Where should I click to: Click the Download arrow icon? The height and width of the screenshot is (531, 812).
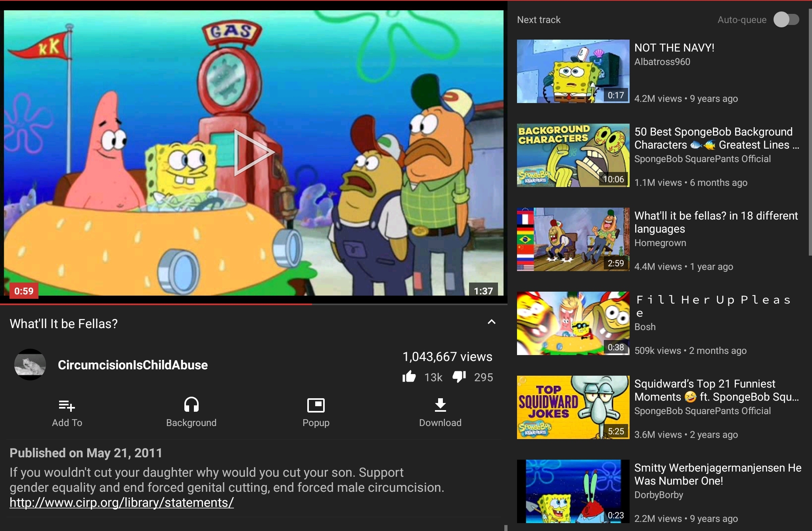click(x=440, y=405)
